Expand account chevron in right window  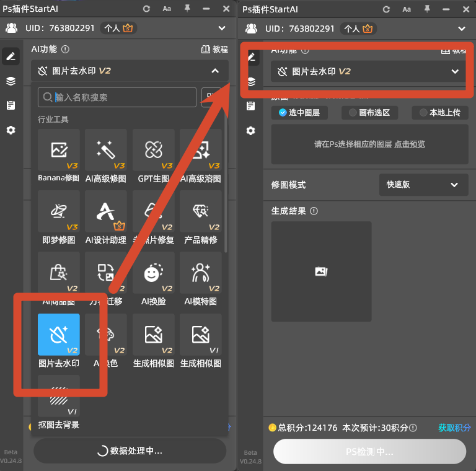462,29
